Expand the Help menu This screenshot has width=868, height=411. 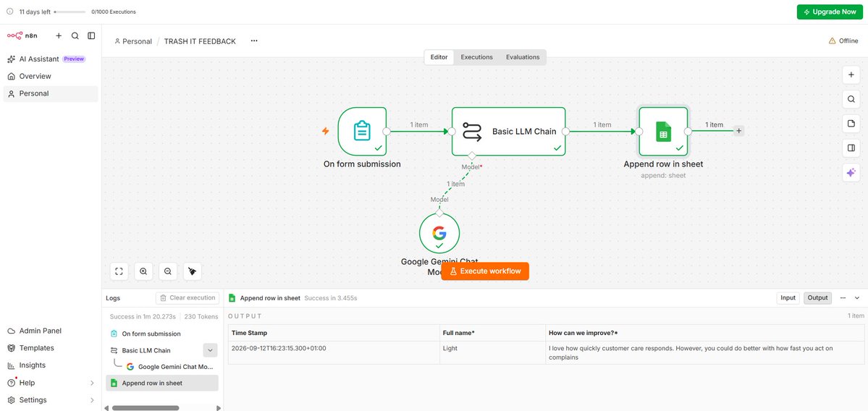[x=51, y=383]
